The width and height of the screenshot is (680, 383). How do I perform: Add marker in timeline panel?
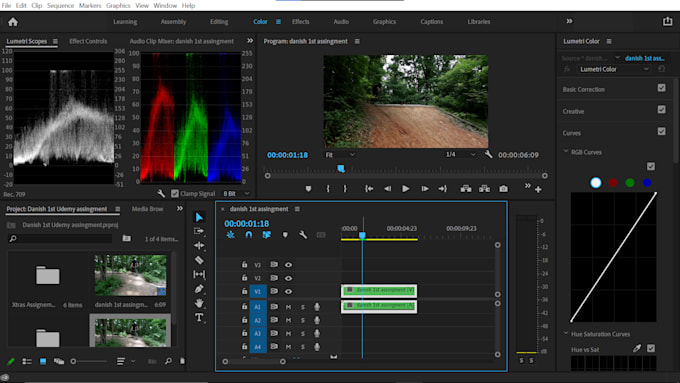coord(285,235)
